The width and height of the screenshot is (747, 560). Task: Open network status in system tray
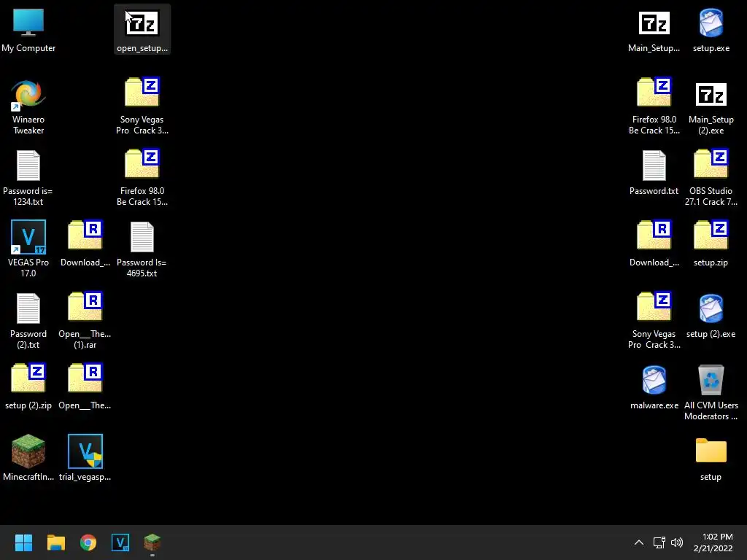click(x=659, y=542)
